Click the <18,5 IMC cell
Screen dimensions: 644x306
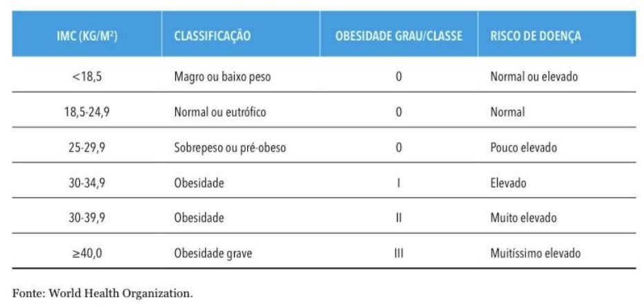pos(87,76)
